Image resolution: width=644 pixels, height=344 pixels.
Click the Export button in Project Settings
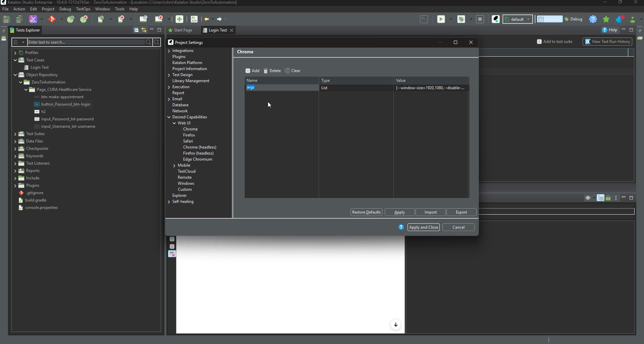[461, 212]
